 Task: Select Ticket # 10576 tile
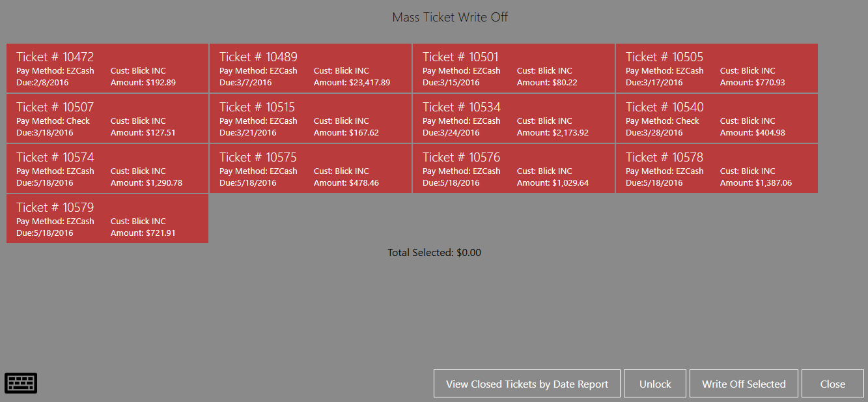(514, 169)
